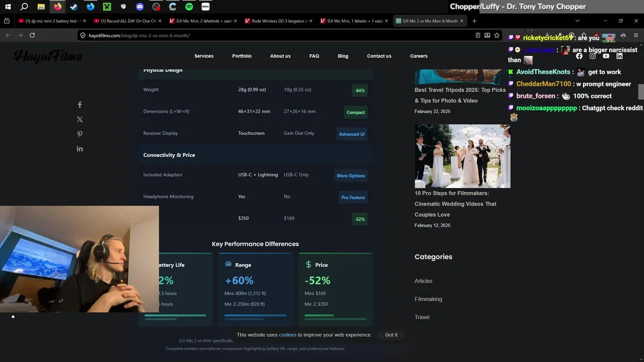
Task: Open the Contact us nav link
Action: click(x=379, y=56)
